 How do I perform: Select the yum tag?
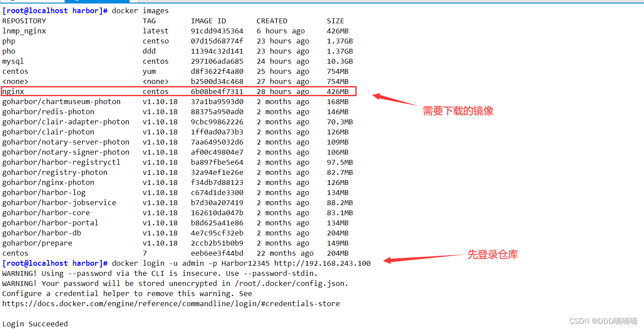click(x=149, y=72)
